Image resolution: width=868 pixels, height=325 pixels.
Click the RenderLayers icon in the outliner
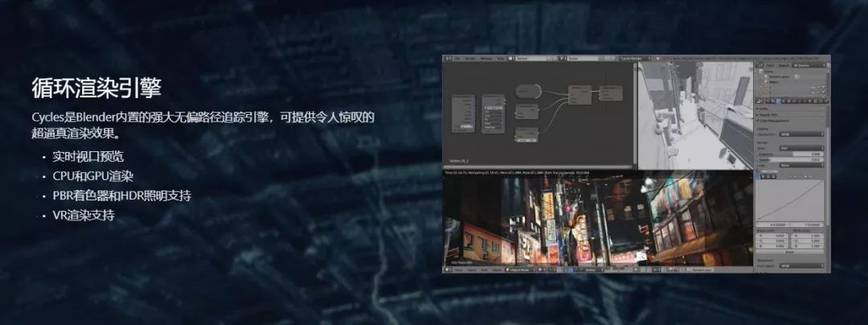point(767,76)
